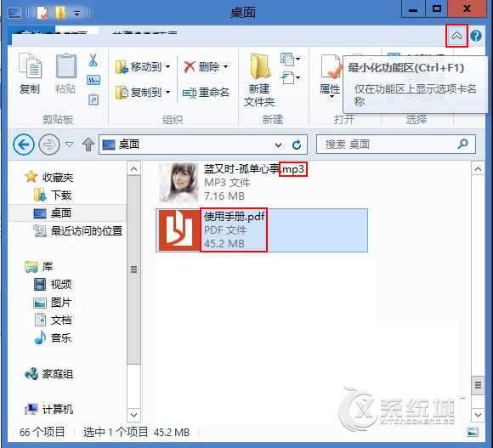Click the 搜索 桌面 search box

point(395,145)
